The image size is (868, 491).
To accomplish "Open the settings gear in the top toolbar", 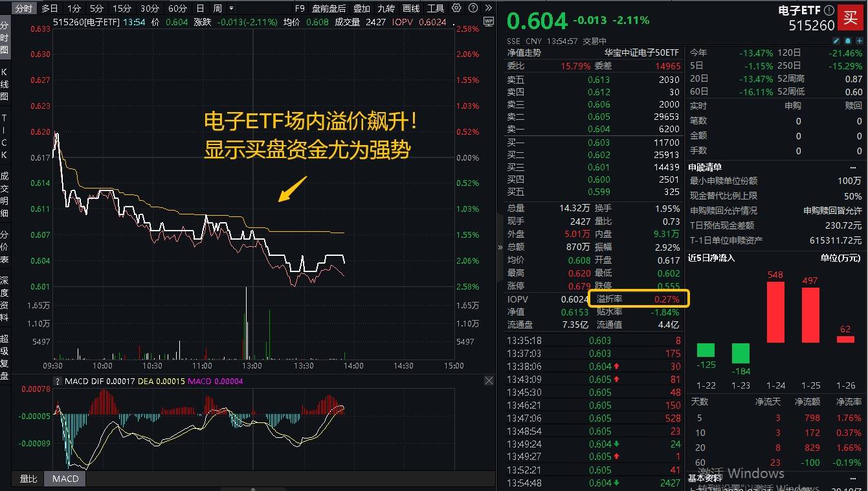I will (x=456, y=8).
